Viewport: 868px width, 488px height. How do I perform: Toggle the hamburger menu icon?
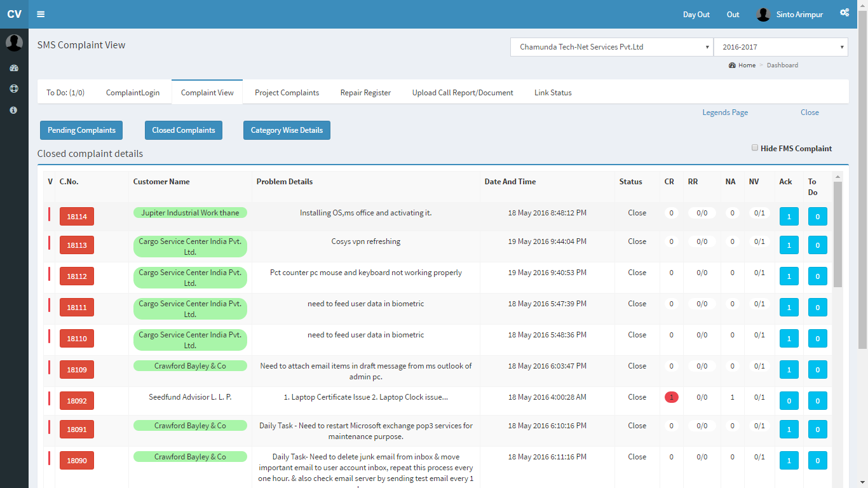41,14
